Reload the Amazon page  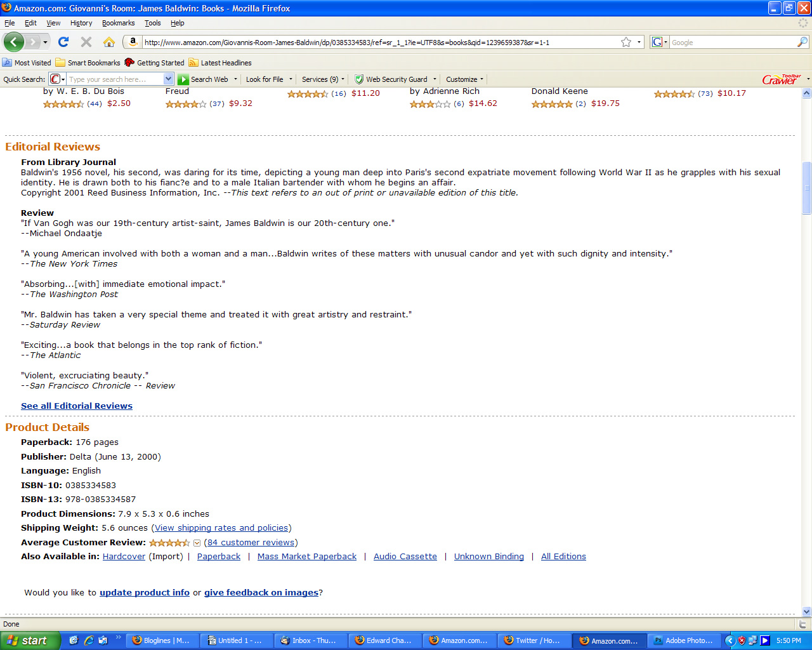[63, 42]
